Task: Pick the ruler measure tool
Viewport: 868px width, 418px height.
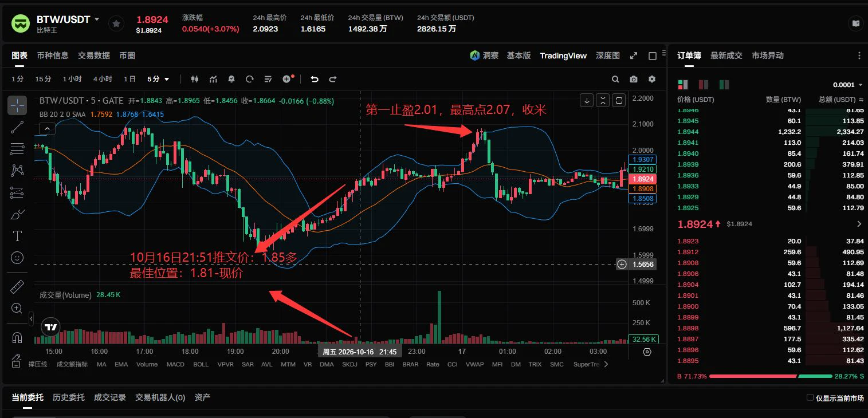Action: [18, 286]
